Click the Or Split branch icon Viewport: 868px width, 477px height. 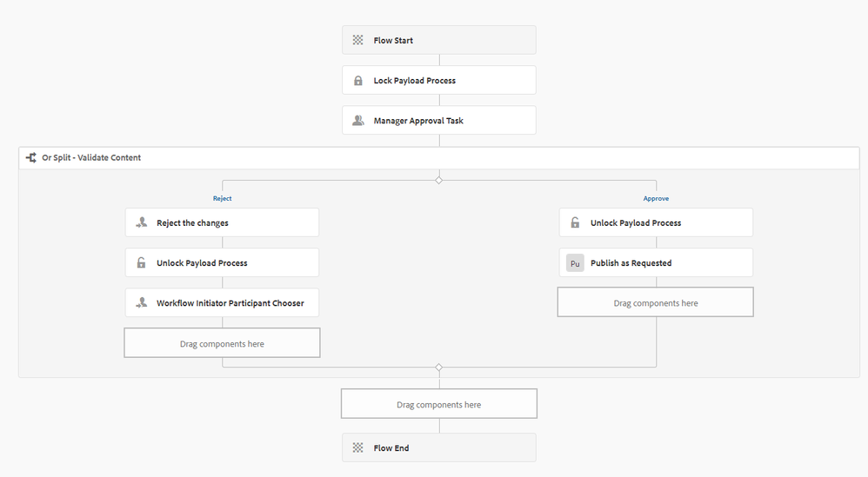(31, 158)
